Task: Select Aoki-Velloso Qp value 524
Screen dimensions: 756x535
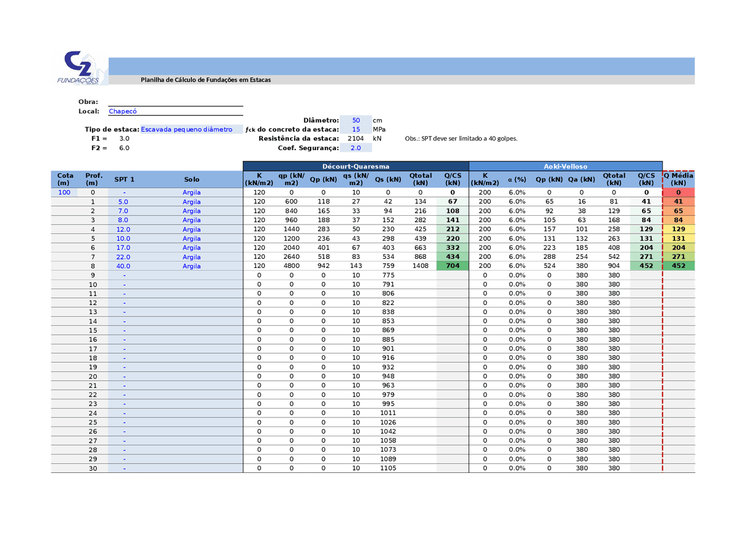Action: pyautogui.click(x=549, y=266)
